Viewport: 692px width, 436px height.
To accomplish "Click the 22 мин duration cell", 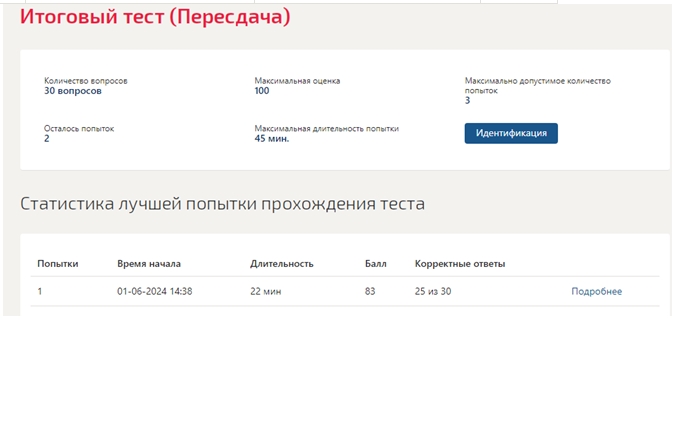I will tap(266, 291).
